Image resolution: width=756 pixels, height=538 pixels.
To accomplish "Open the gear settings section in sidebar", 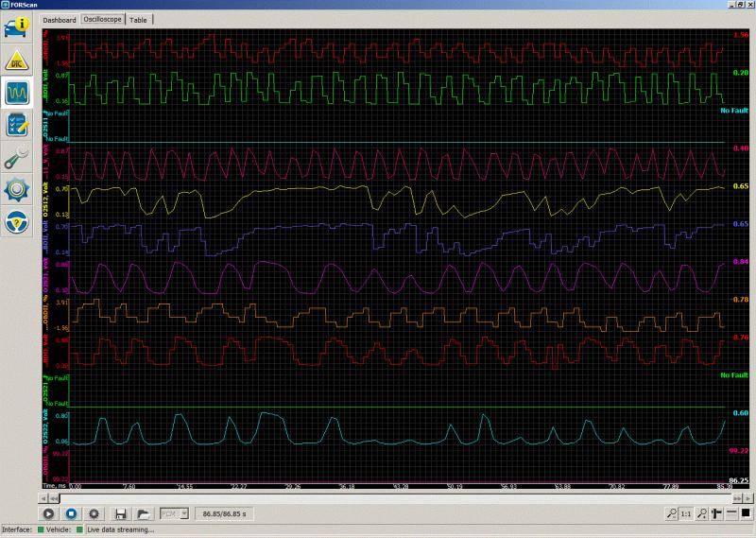I will [x=17, y=189].
